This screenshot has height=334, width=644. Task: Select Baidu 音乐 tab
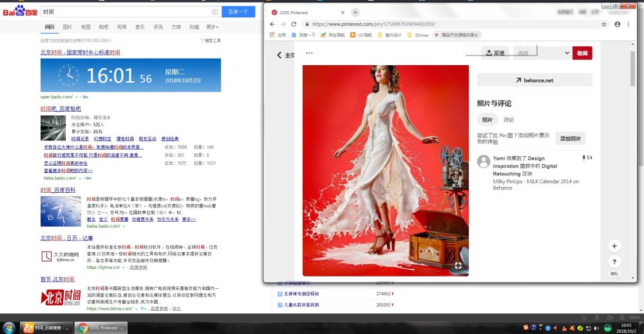[x=140, y=27]
